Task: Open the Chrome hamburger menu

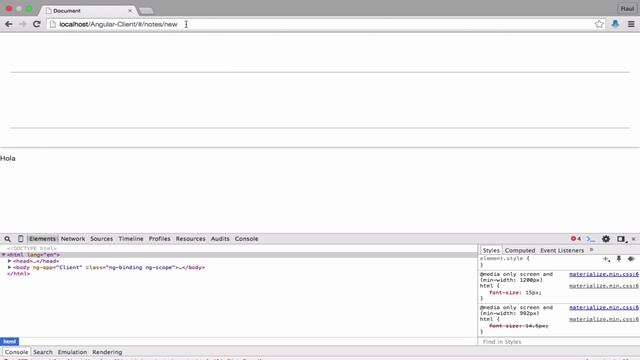Action: [631, 24]
